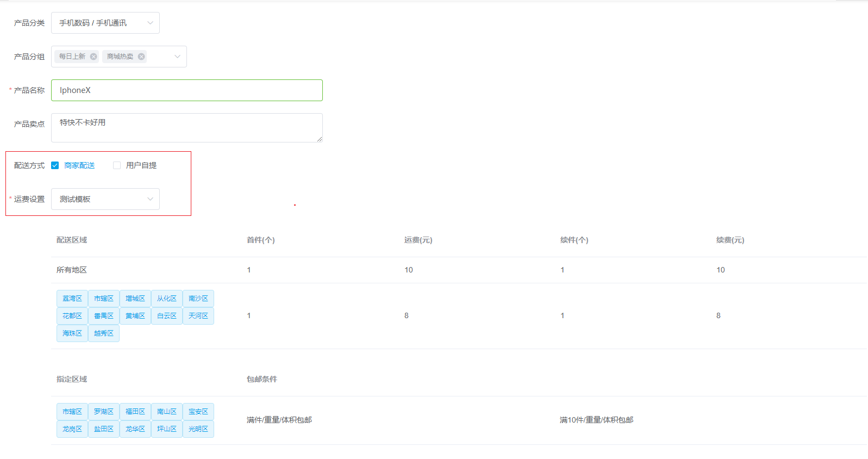Select the 南山区 district tag
868x459 pixels.
167,412
